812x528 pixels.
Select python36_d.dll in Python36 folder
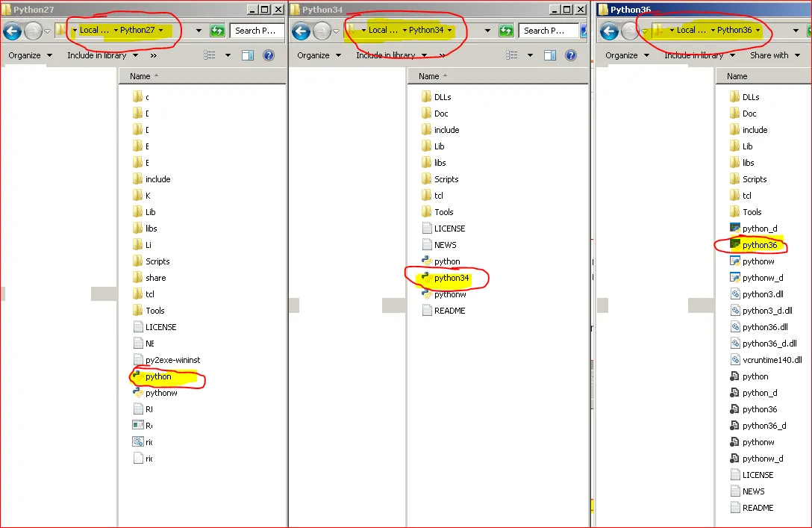tap(763, 343)
